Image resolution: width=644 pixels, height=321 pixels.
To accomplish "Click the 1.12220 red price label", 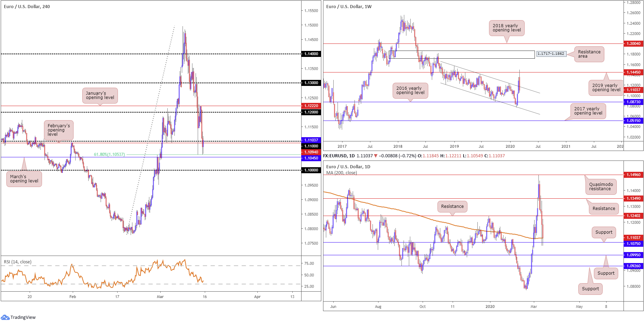I will coord(311,106).
